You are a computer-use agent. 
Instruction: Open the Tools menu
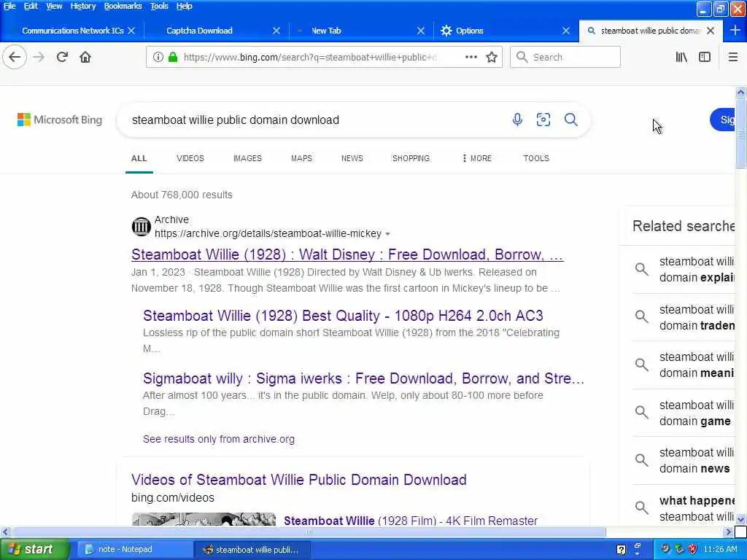159,6
